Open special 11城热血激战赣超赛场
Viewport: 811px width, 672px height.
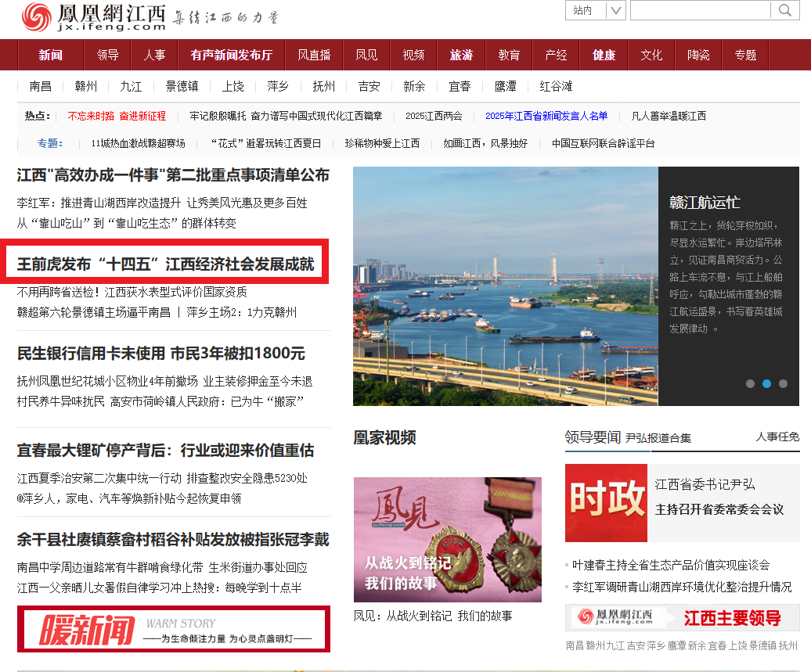pyautogui.click(x=138, y=143)
